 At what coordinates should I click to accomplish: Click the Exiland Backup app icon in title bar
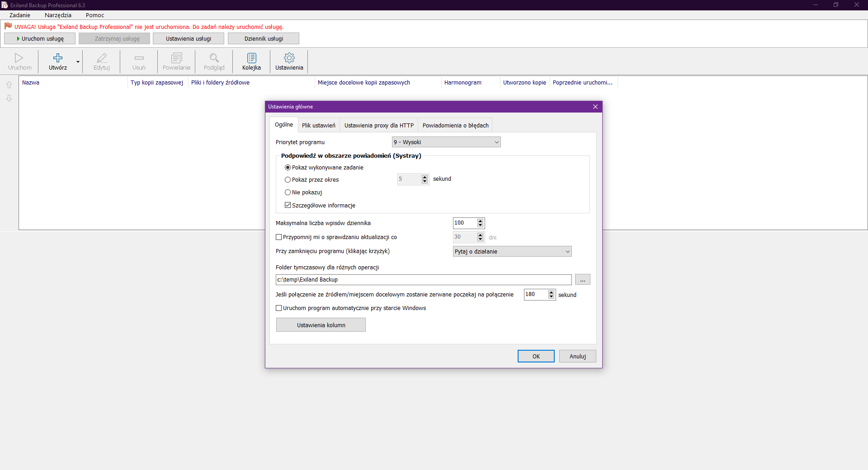[x=5, y=5]
